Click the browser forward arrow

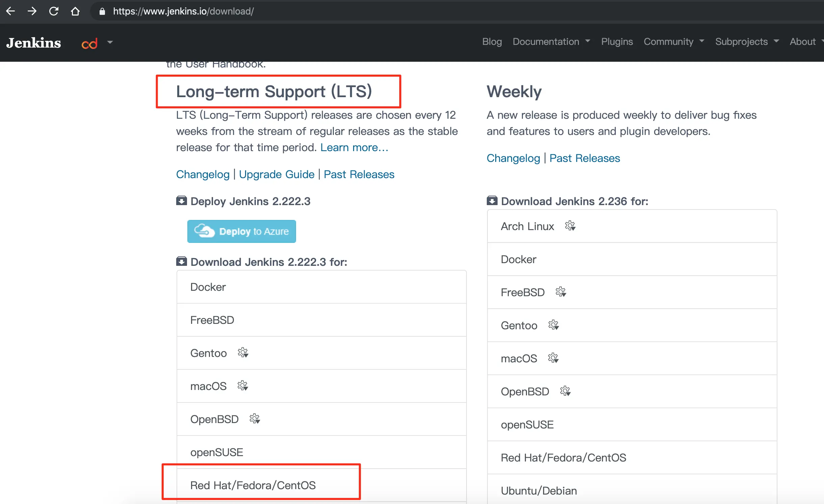click(32, 11)
